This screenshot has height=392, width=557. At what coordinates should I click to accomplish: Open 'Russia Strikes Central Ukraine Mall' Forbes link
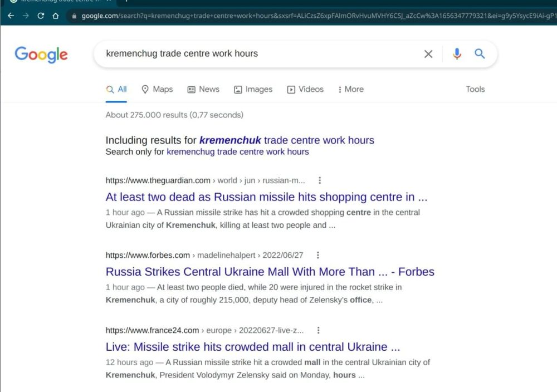(x=270, y=272)
